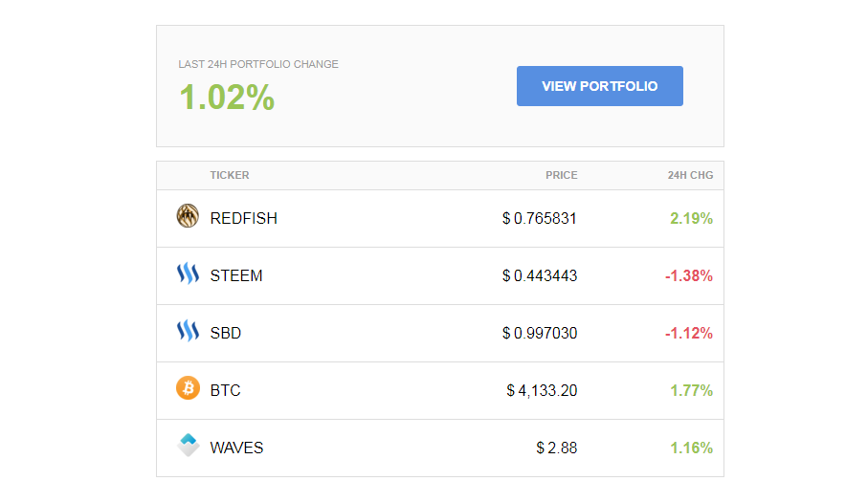Click BTC change value 1.77%
Viewport: 868px width, 503px height.
click(x=691, y=391)
